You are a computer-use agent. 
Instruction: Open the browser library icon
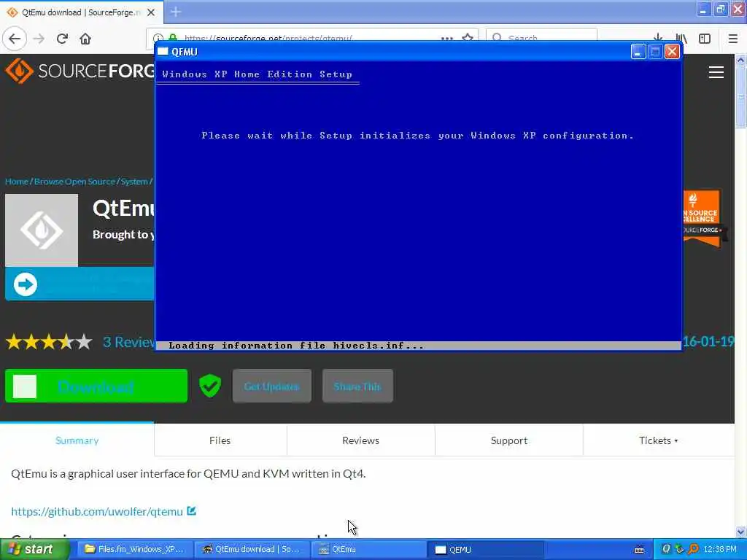pos(681,38)
